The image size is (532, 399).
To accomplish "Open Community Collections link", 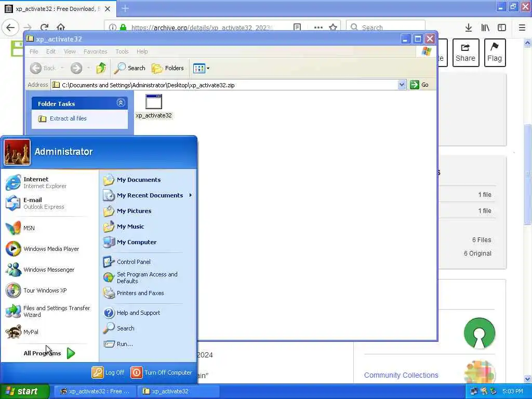I will 401,375.
